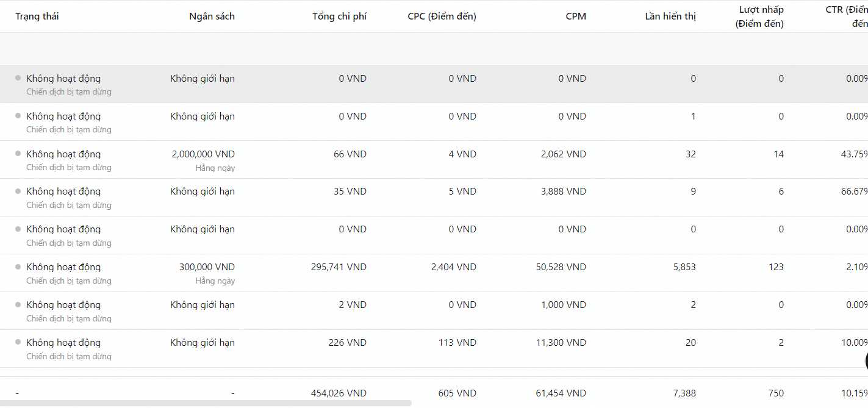Click the Lần hiển thị column header
This screenshot has height=408, width=868.
pyautogui.click(x=670, y=16)
